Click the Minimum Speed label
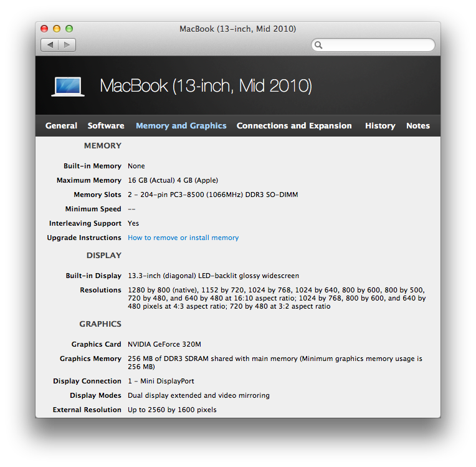This screenshot has width=476, height=467. coord(93,209)
